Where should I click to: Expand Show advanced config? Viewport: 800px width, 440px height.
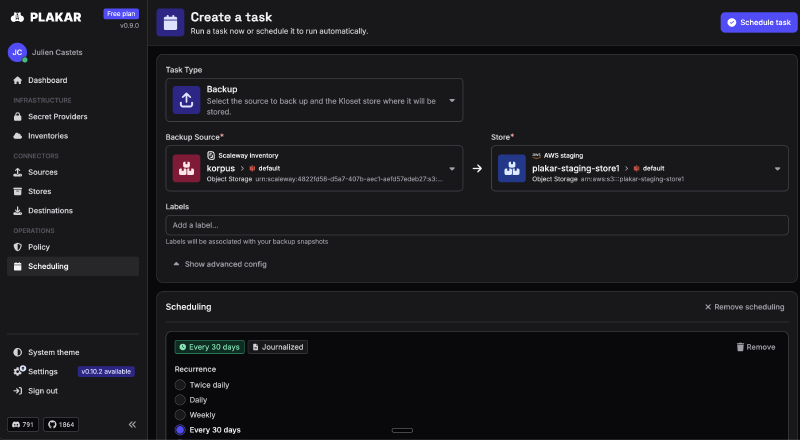point(220,264)
